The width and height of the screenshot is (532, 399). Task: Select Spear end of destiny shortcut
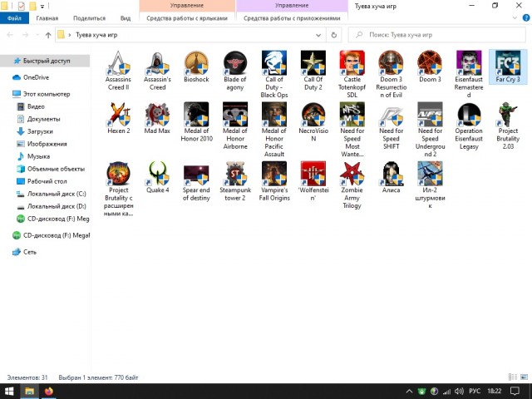click(x=196, y=181)
